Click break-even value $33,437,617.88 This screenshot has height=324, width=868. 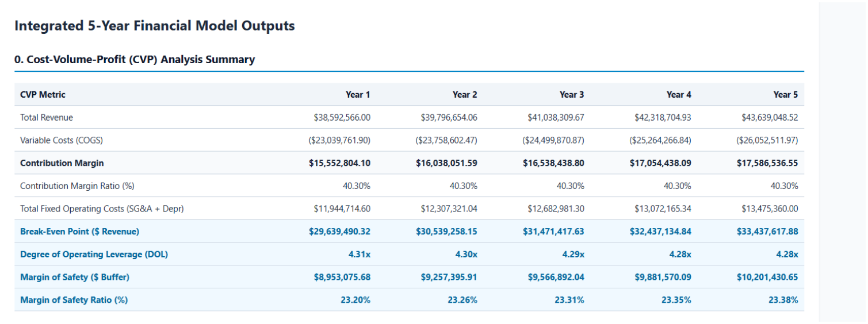point(768,232)
